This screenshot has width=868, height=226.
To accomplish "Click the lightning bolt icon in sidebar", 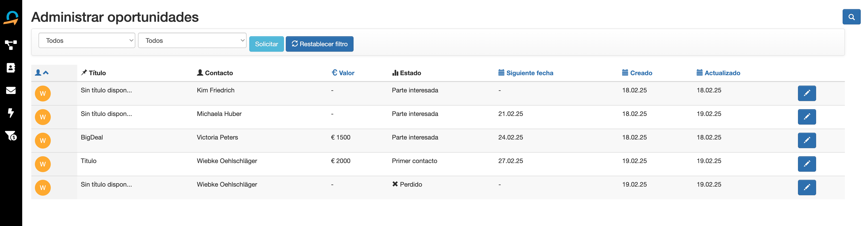I will click(x=11, y=113).
